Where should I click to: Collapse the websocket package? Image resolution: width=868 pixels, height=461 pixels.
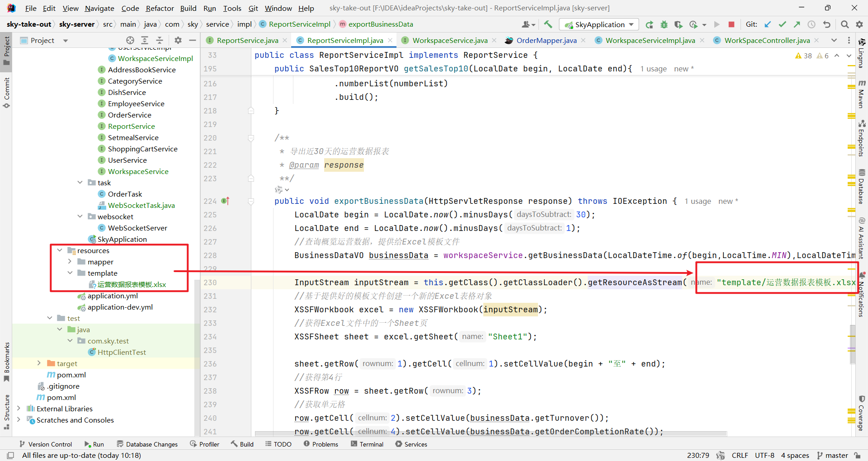pos(80,216)
